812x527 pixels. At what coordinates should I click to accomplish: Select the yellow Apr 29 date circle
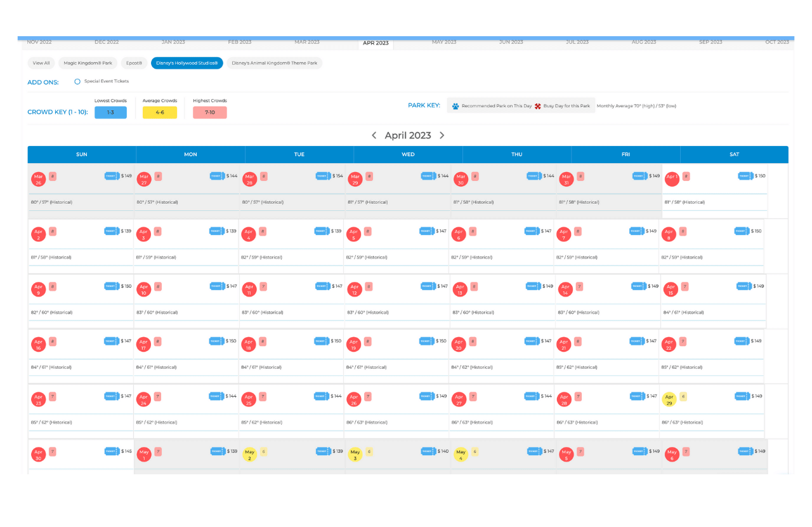point(669,399)
